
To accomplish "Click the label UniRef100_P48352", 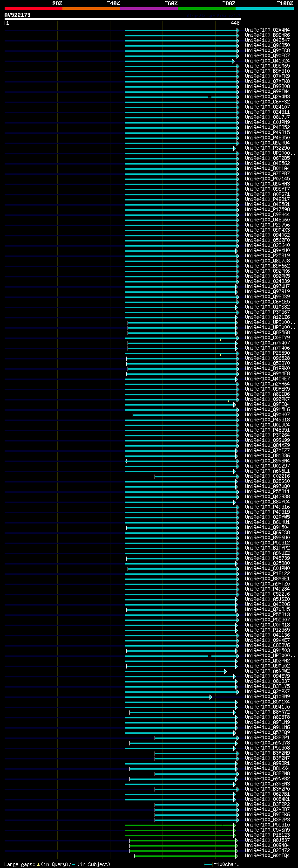I will pyautogui.click(x=267, y=128).
